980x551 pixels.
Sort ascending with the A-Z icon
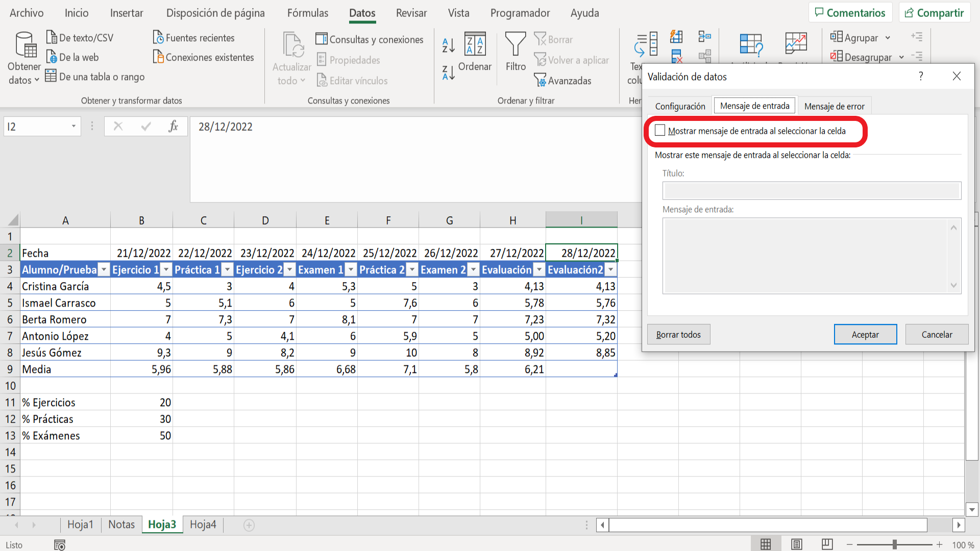point(448,45)
